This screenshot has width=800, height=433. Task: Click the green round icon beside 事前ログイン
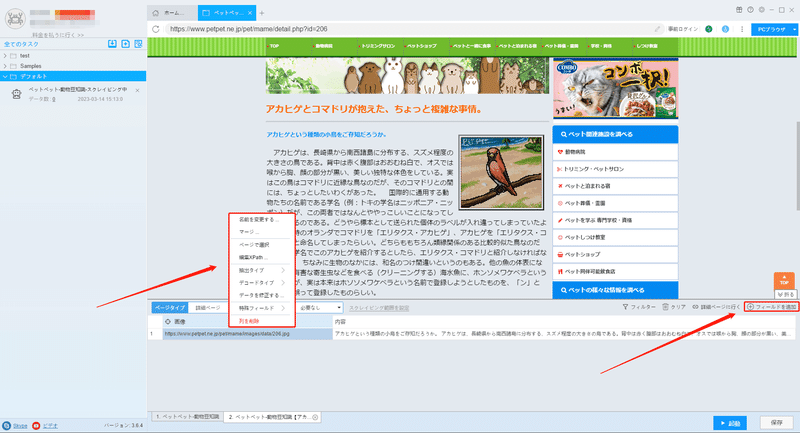point(709,29)
